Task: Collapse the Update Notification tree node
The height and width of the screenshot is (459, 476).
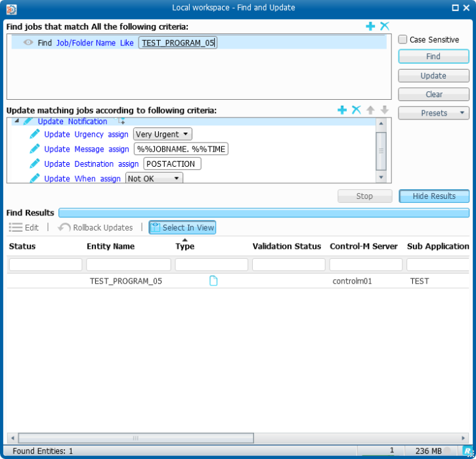Action: pyautogui.click(x=16, y=121)
